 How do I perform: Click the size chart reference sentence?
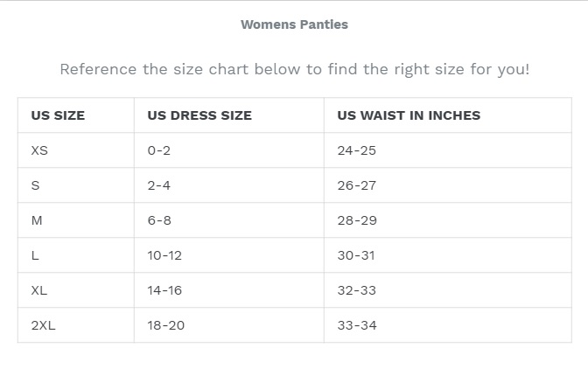point(294,69)
